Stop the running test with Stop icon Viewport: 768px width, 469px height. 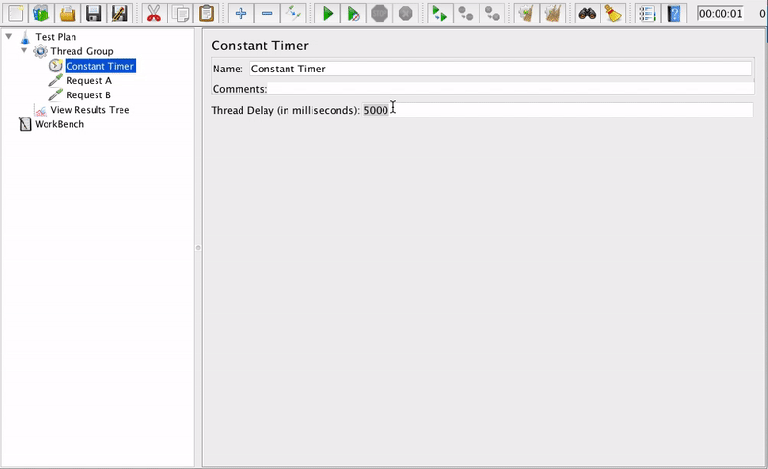(380, 13)
